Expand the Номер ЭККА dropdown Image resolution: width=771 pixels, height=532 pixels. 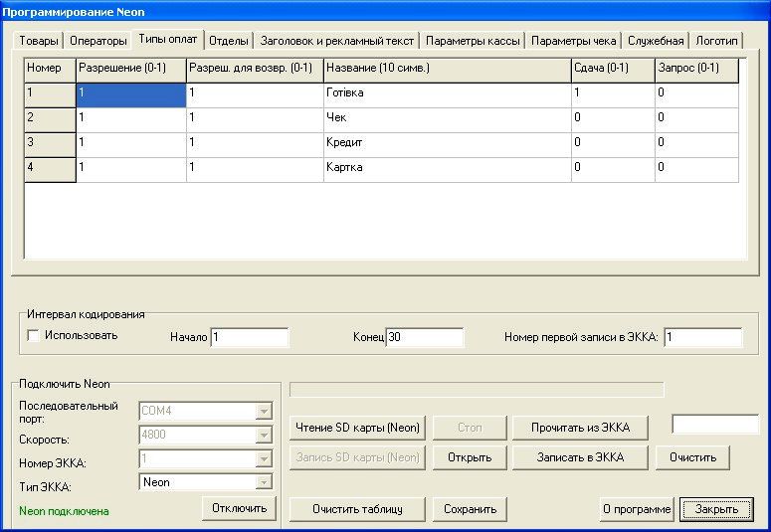coord(264,458)
